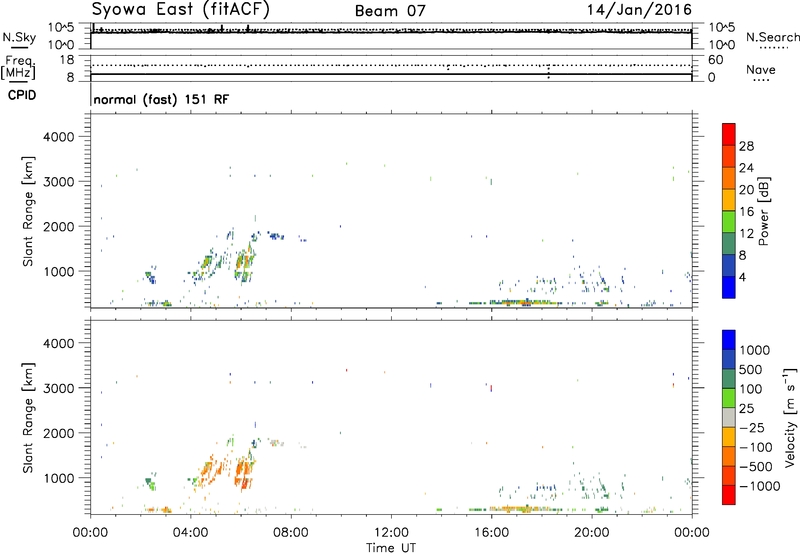Click the left "10^5" noise axis tick
Image resolution: width=800 pixels, height=554 pixels.
click(61, 27)
